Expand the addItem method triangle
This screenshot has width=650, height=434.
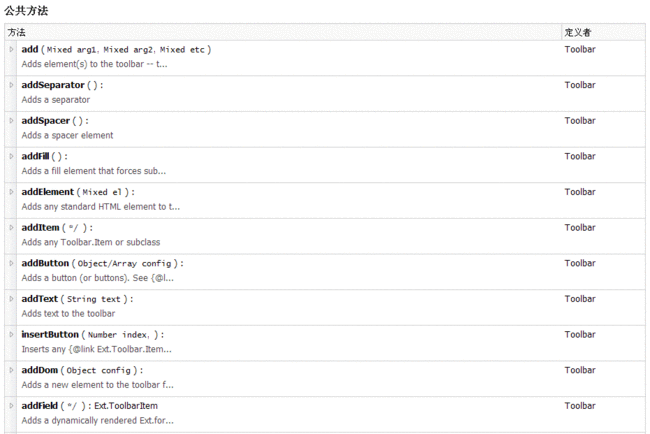point(11,228)
